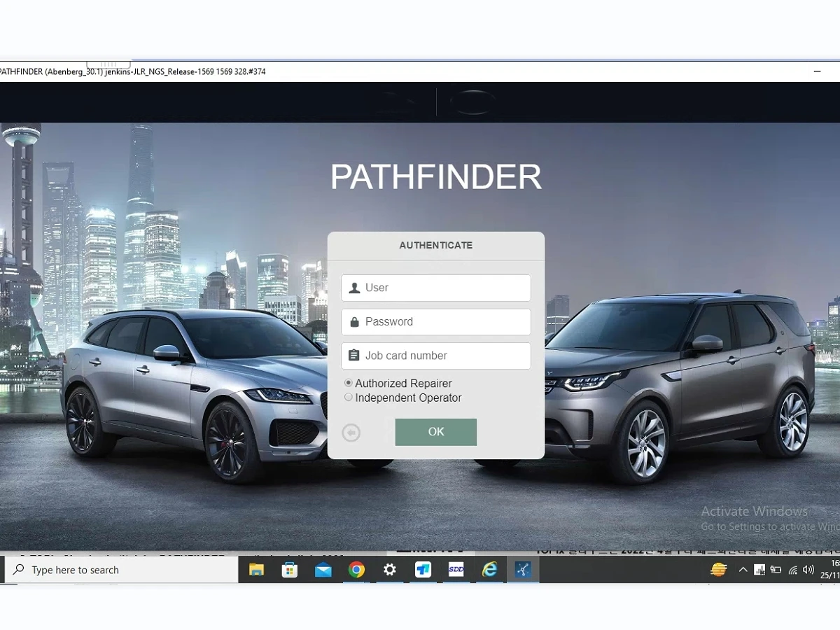840x630 pixels.
Task: Click the AUTHENTICATE dialog heading
Action: pos(435,246)
